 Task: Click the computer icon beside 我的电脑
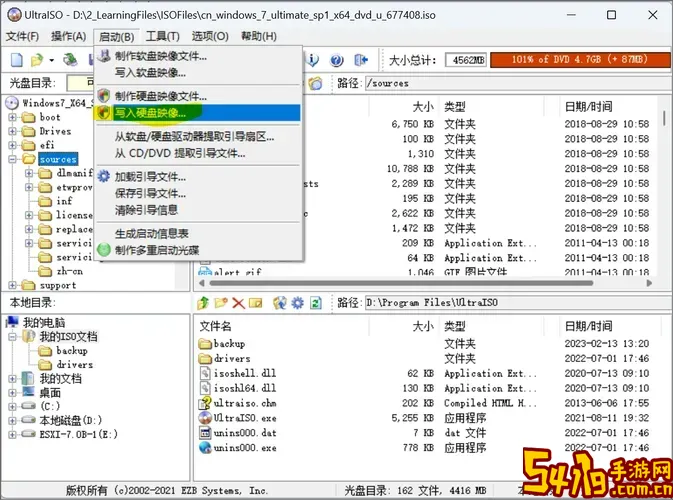pyautogui.click(x=12, y=322)
